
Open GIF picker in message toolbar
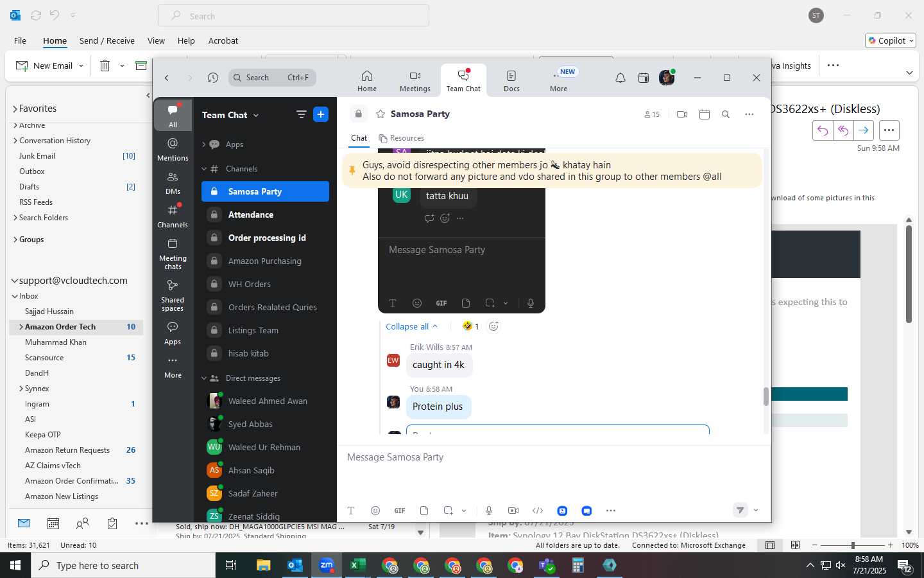click(x=400, y=511)
